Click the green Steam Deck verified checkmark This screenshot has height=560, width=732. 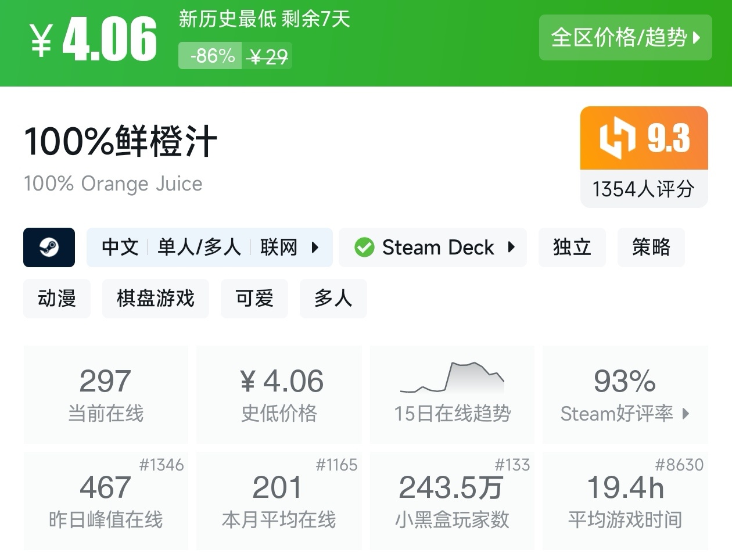tap(364, 247)
